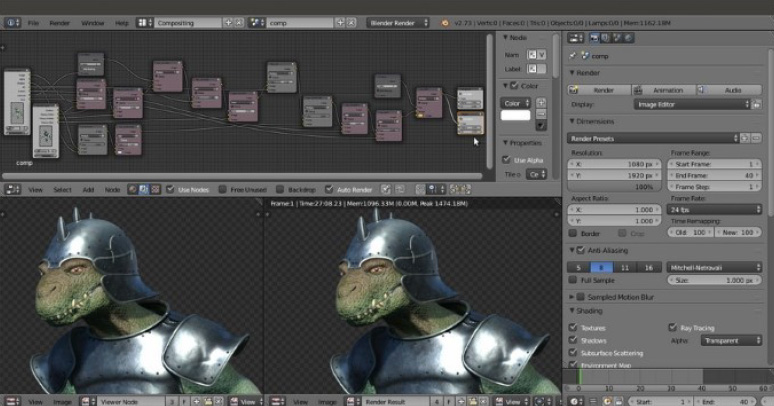The height and width of the screenshot is (406, 774).
Task: Open the Mitchell-Netravali filter dropdown
Action: point(714,267)
